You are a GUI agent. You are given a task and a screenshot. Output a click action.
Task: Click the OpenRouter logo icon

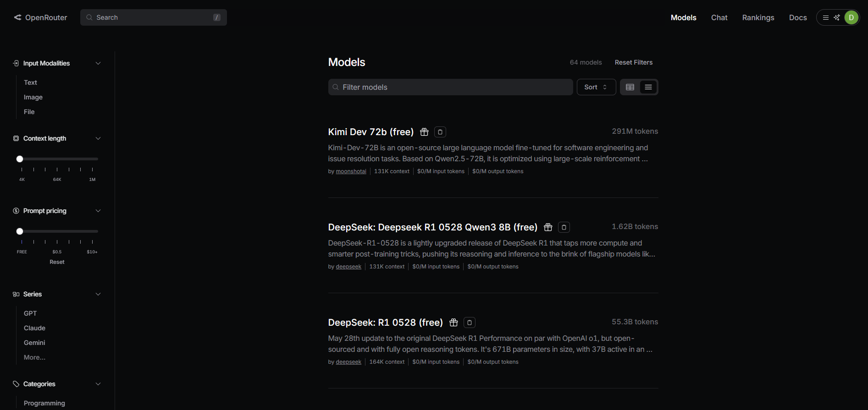(x=18, y=17)
